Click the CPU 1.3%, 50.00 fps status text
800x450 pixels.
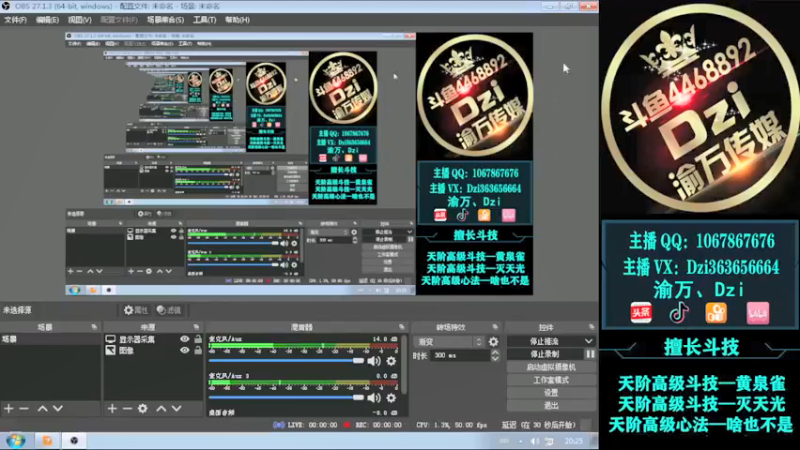click(x=452, y=425)
